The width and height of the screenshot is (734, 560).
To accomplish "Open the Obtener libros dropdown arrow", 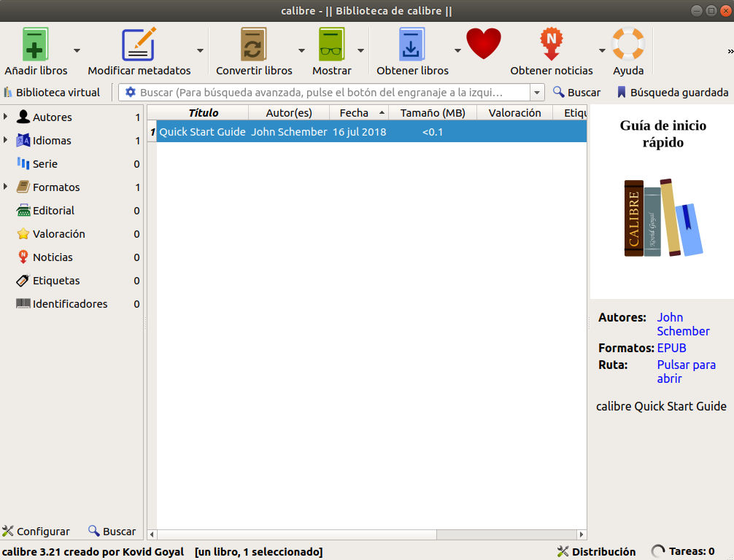I will [x=457, y=50].
